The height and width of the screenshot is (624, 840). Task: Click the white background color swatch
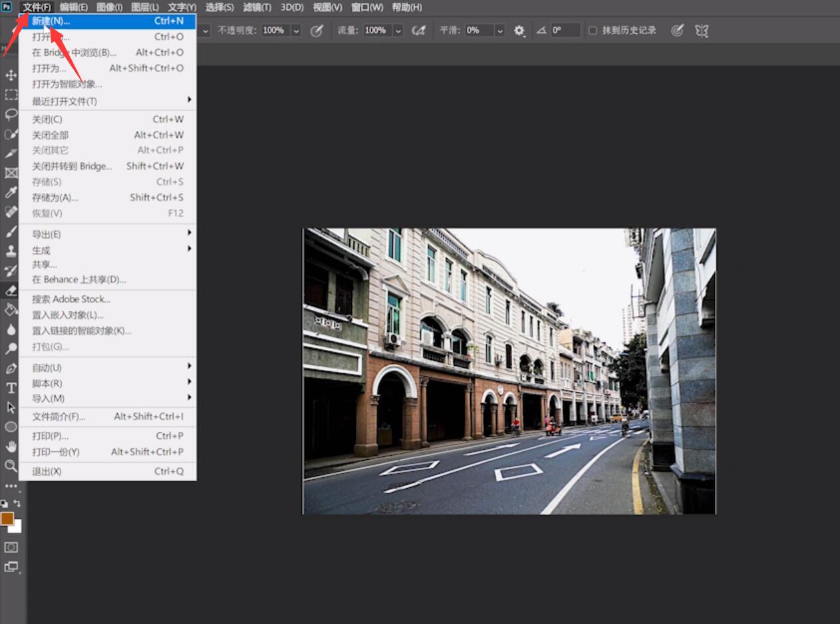pos(18,529)
